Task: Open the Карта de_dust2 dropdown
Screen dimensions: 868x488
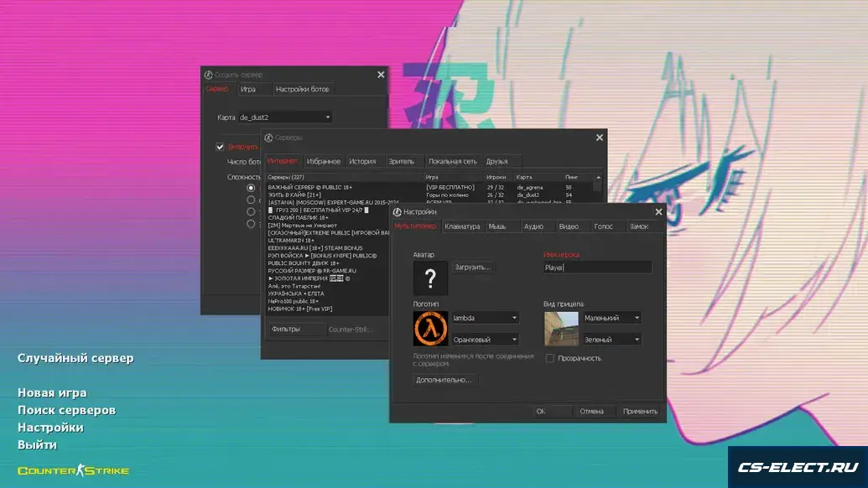Action: 285,117
